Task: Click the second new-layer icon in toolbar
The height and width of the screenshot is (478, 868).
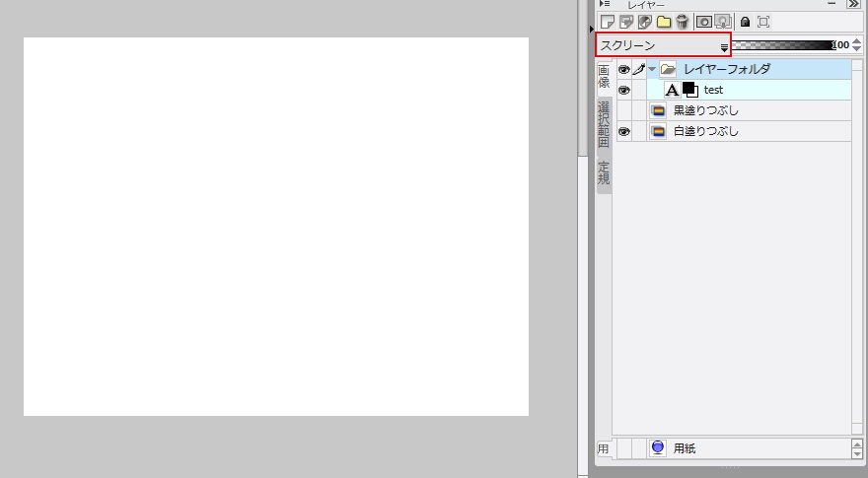Action: coord(626,22)
